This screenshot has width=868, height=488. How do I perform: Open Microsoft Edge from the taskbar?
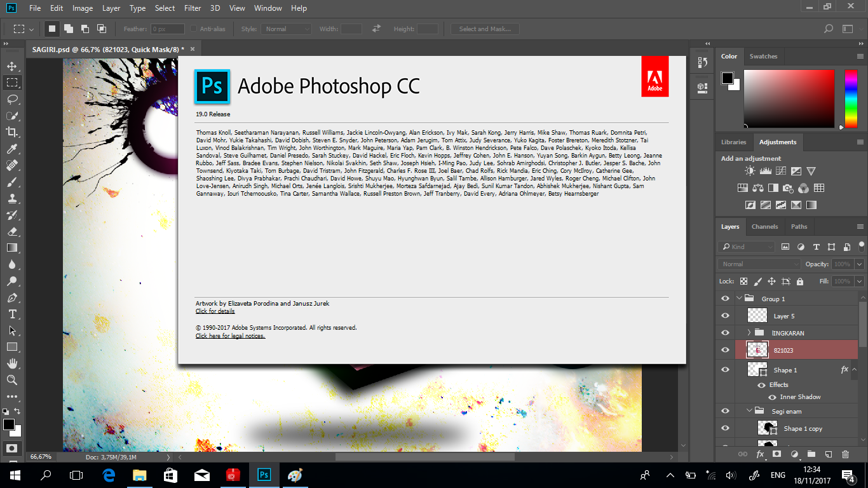[x=109, y=475]
